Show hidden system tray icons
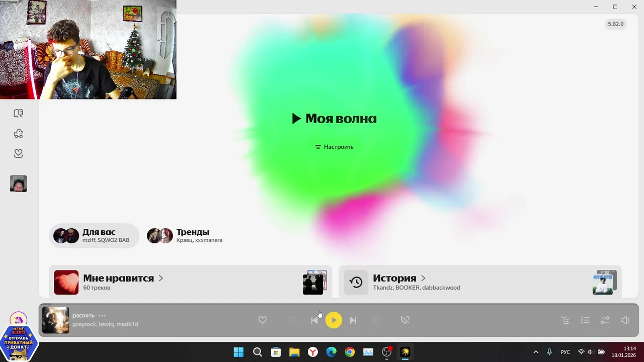This screenshot has height=362, width=644. point(536,352)
